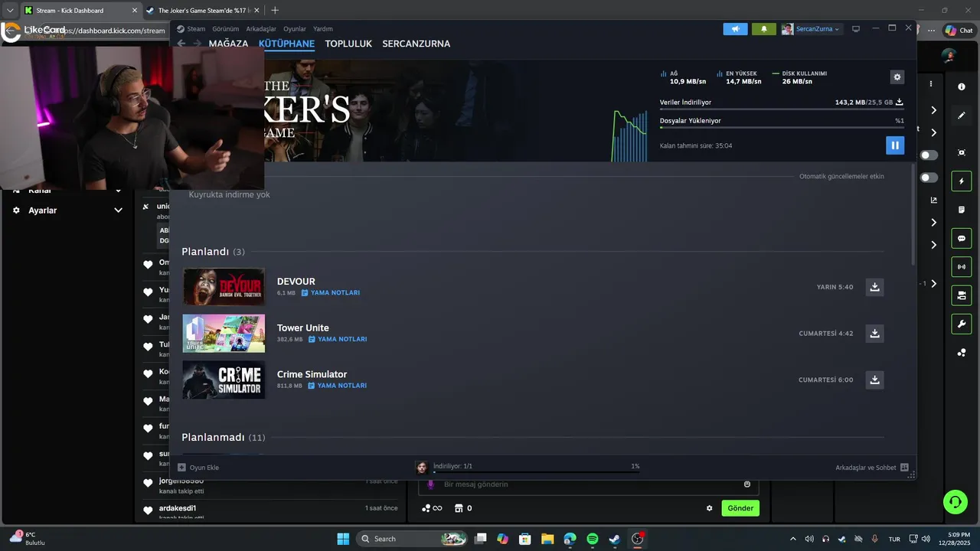Click the Windows taskbar Search box
This screenshot has height=551, width=980.
point(413,539)
